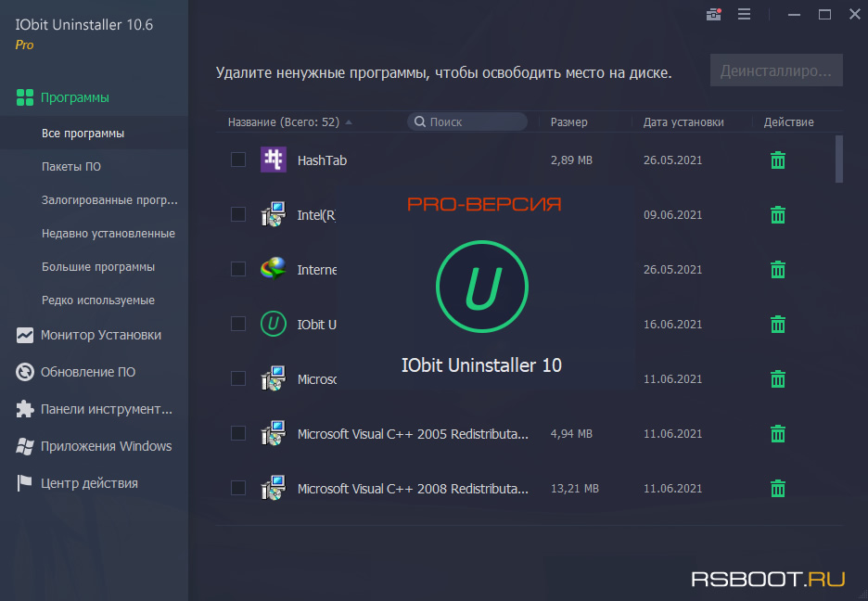
Task: Click installer icon of Visual C++ 2005
Action: pos(274,433)
